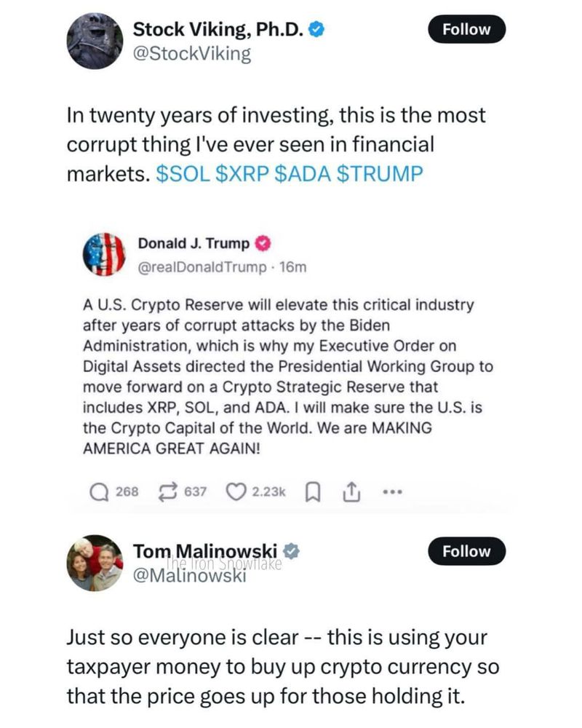582x728 pixels.
Task: Repost using the retweet arrows icon
Action: pyautogui.click(x=168, y=492)
